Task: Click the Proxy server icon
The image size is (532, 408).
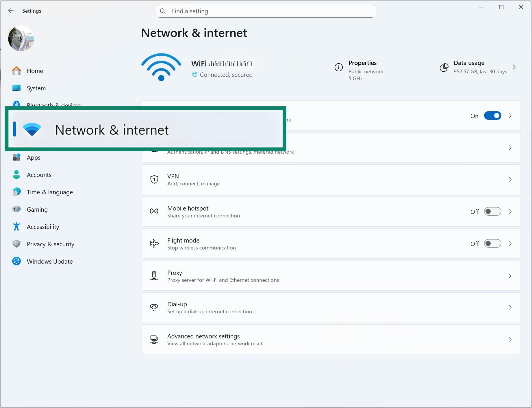Action: click(x=154, y=276)
